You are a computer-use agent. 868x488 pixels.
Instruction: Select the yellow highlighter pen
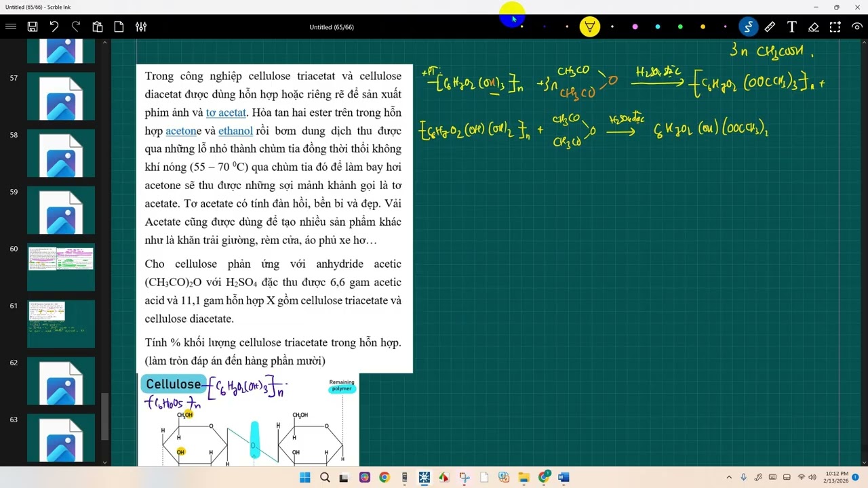click(590, 27)
